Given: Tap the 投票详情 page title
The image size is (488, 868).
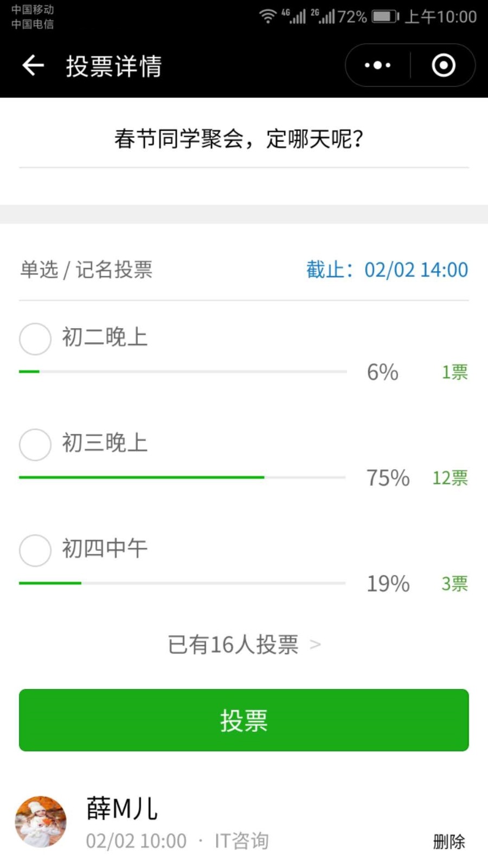Looking at the screenshot, I should pos(114,66).
